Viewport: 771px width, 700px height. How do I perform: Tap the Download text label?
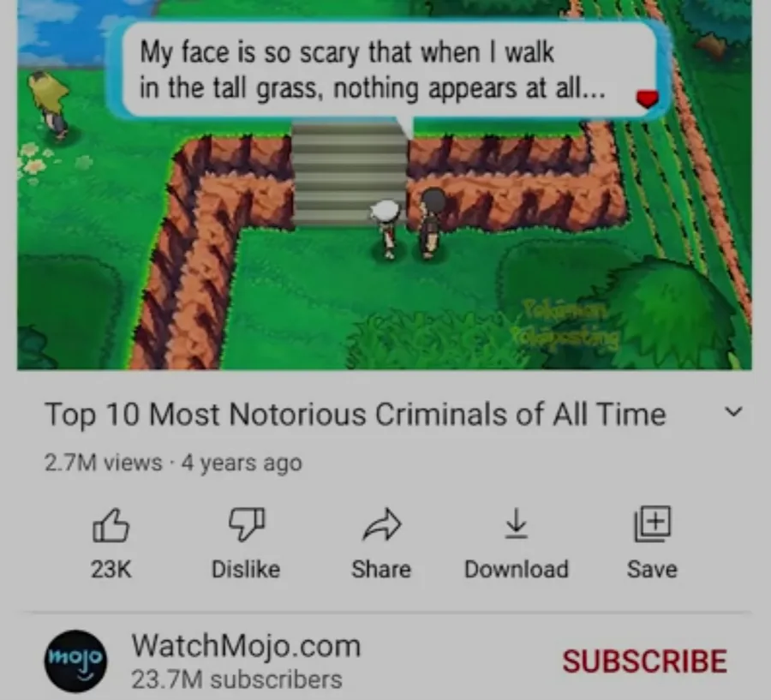click(517, 569)
